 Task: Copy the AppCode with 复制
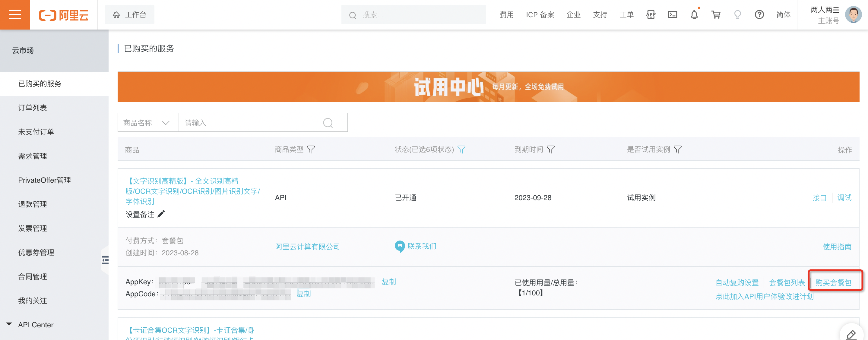(x=304, y=294)
